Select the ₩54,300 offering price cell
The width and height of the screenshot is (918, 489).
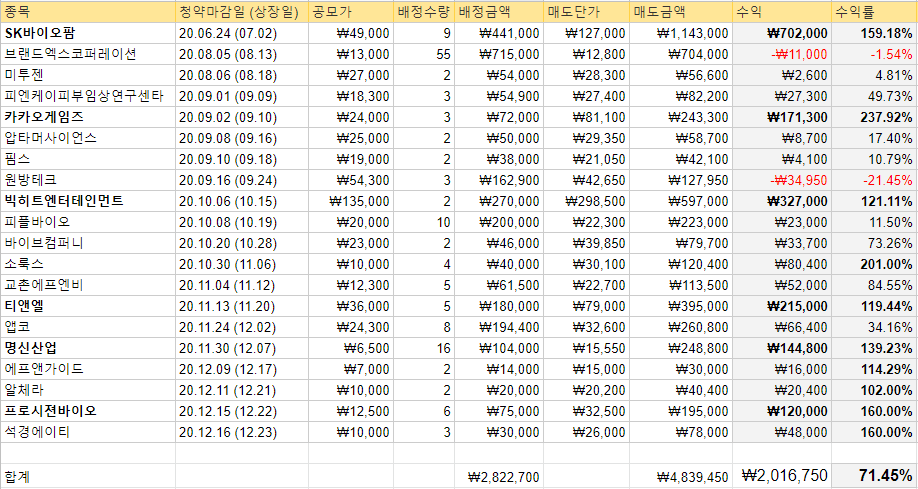351,180
